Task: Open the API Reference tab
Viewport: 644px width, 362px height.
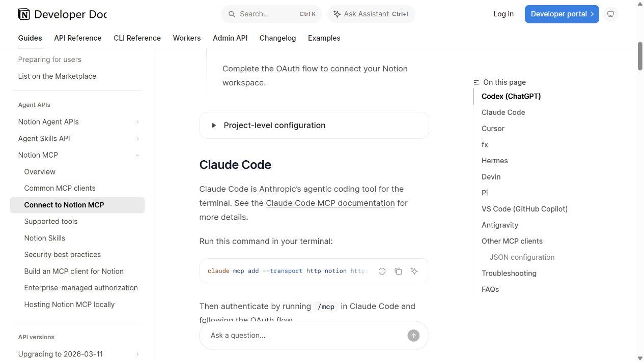Action: [x=78, y=38]
